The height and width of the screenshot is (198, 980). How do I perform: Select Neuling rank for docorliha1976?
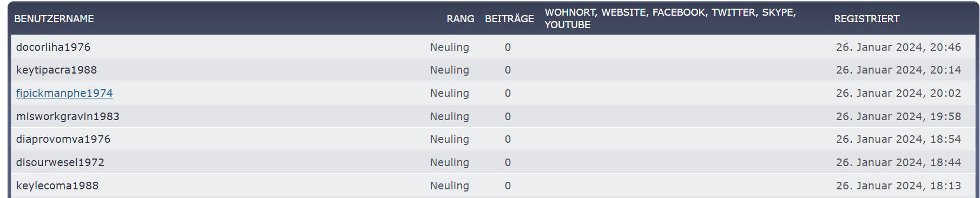[x=449, y=47]
